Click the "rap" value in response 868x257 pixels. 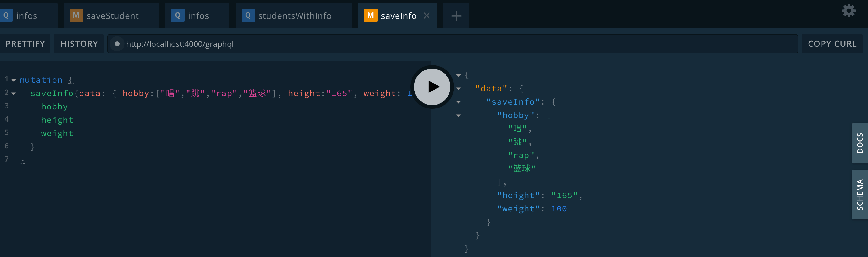coord(521,155)
